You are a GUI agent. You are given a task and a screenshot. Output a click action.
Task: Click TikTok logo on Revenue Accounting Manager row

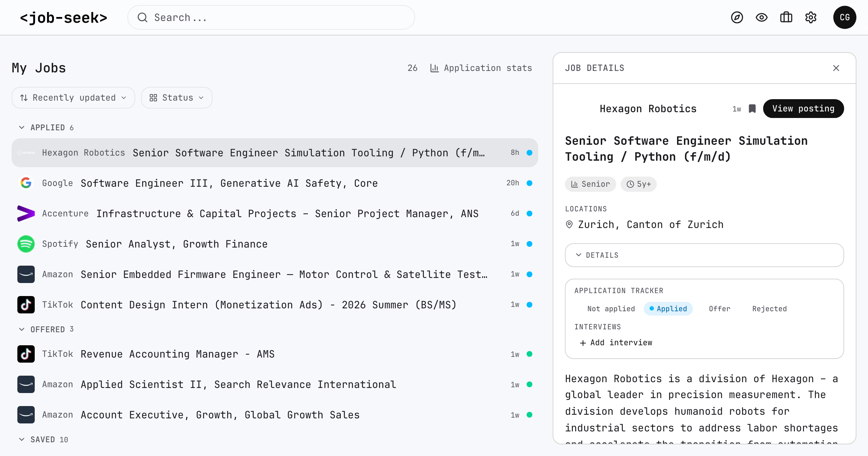tap(26, 354)
